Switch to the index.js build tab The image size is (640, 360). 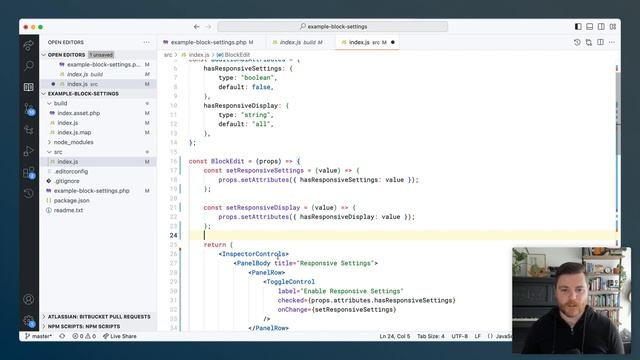300,42
